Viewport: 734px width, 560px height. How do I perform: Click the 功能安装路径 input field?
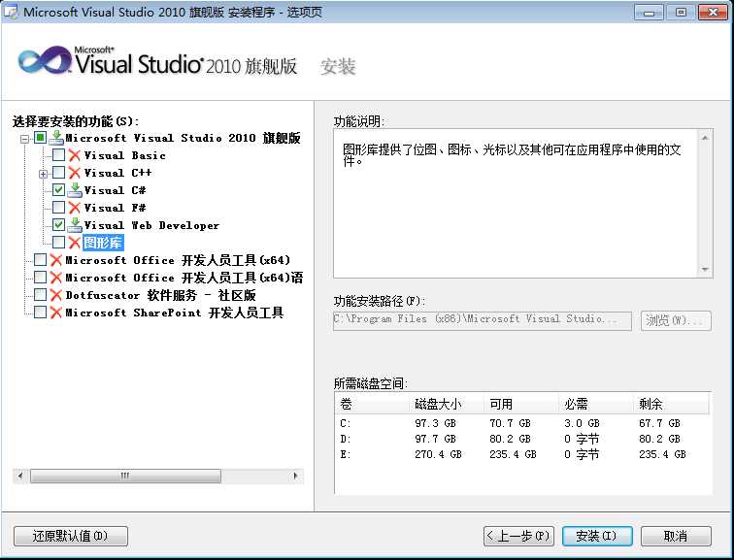(483, 320)
